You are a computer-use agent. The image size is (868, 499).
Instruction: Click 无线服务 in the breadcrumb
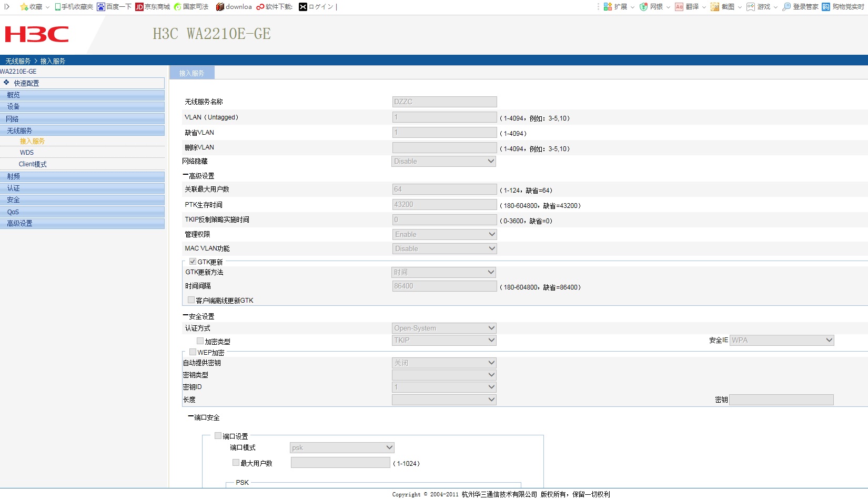click(18, 61)
